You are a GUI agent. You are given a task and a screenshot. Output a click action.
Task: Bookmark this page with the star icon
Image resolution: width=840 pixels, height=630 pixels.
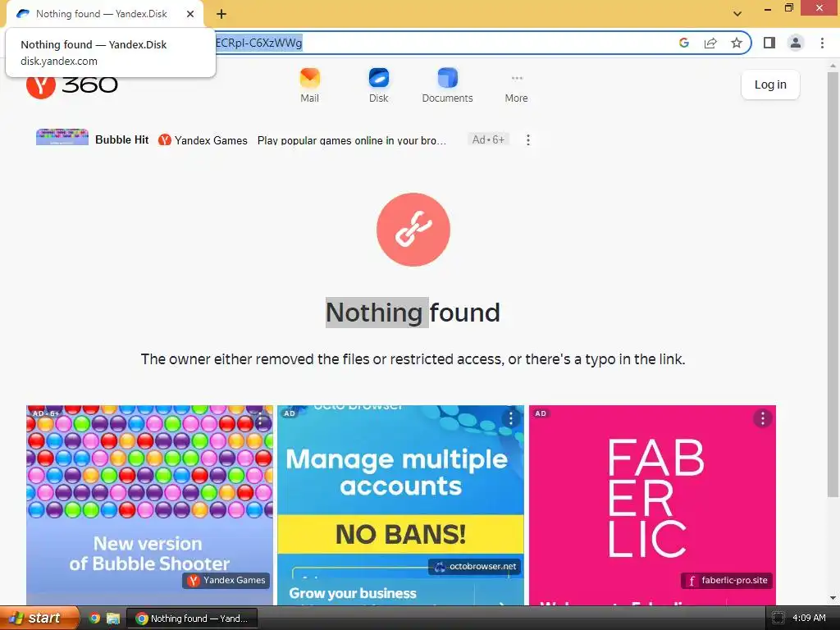(737, 43)
